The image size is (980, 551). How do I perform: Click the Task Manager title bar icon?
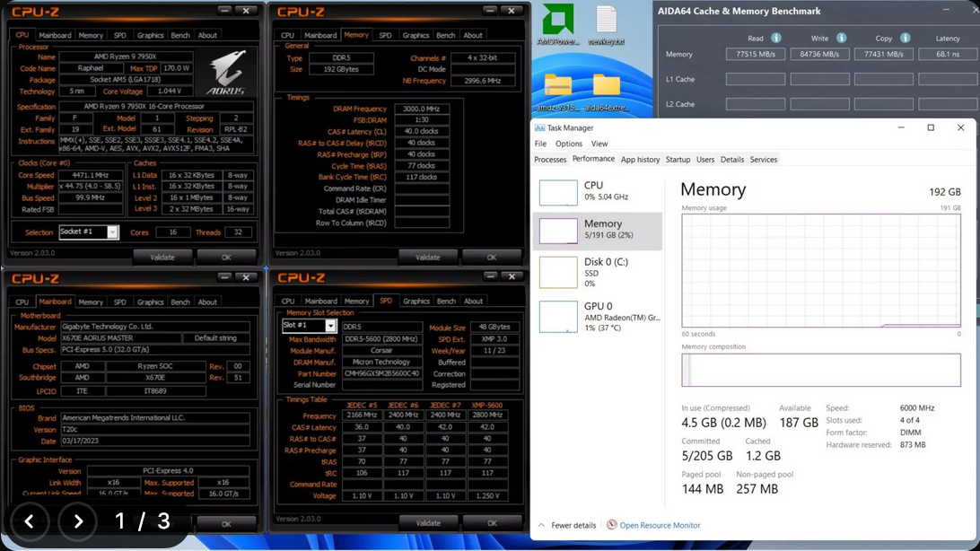point(539,127)
